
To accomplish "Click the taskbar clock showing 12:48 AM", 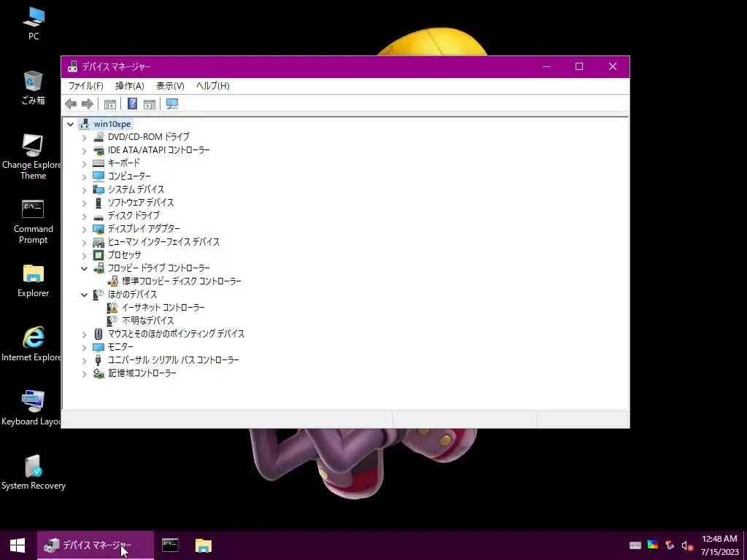I will tap(719, 545).
